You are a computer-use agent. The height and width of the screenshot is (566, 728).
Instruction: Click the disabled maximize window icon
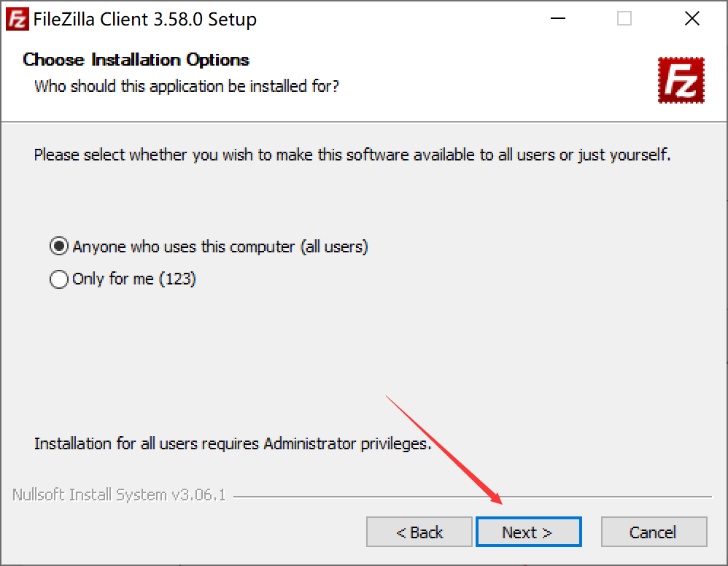point(624,18)
